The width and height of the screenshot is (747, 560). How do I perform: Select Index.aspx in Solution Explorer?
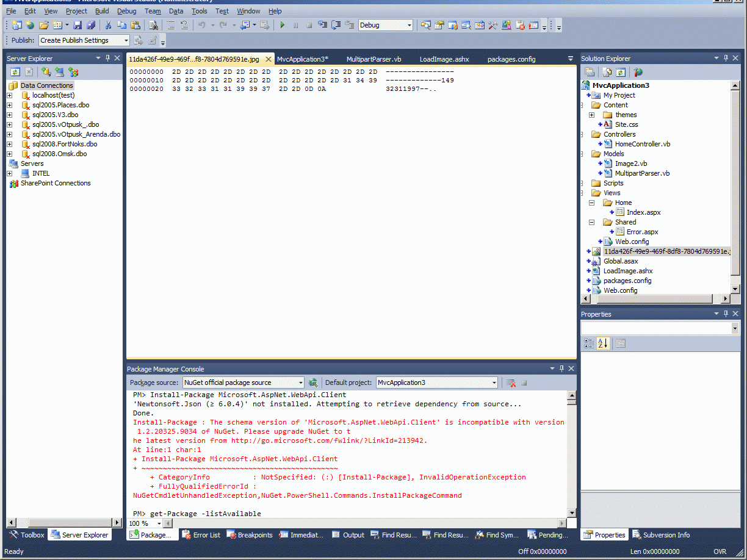(x=643, y=212)
